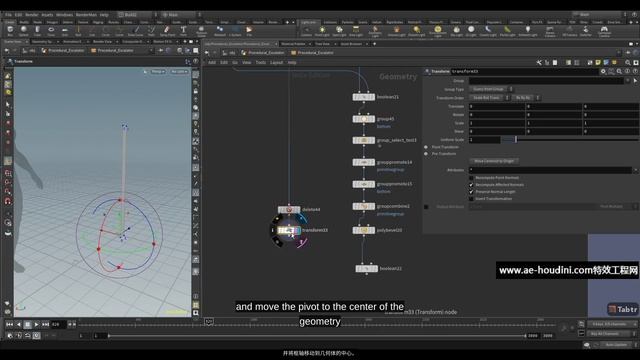Select the Tube shelf tool

point(37,31)
